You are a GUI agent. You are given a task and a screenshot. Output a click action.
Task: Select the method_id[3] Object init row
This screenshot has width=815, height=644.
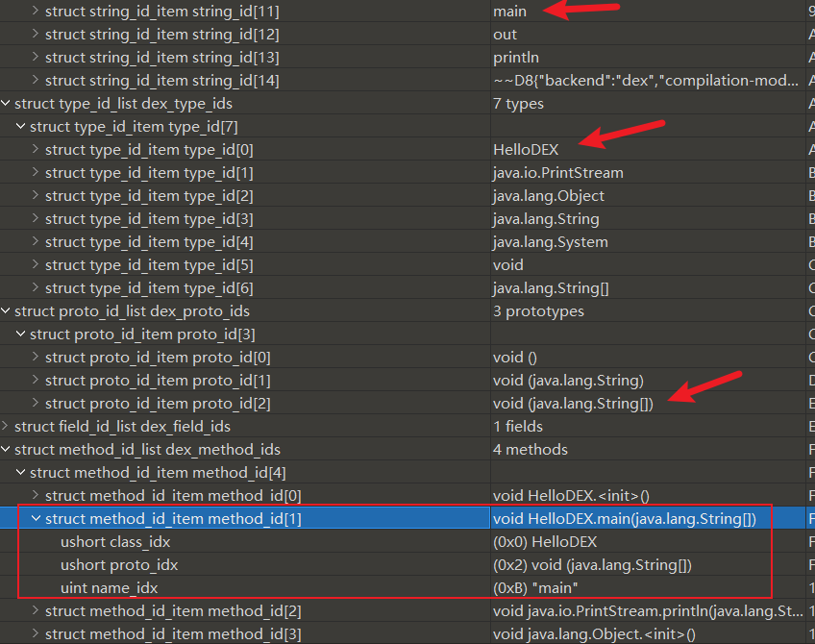coord(173,634)
